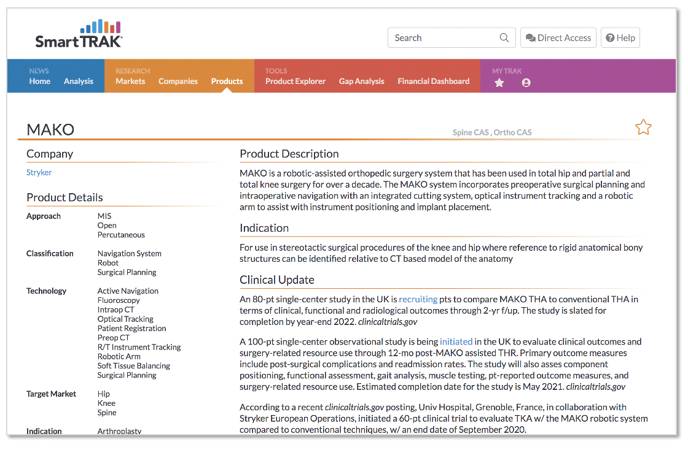688x450 pixels.
Task: Click the MAKO product title
Action: click(50, 129)
